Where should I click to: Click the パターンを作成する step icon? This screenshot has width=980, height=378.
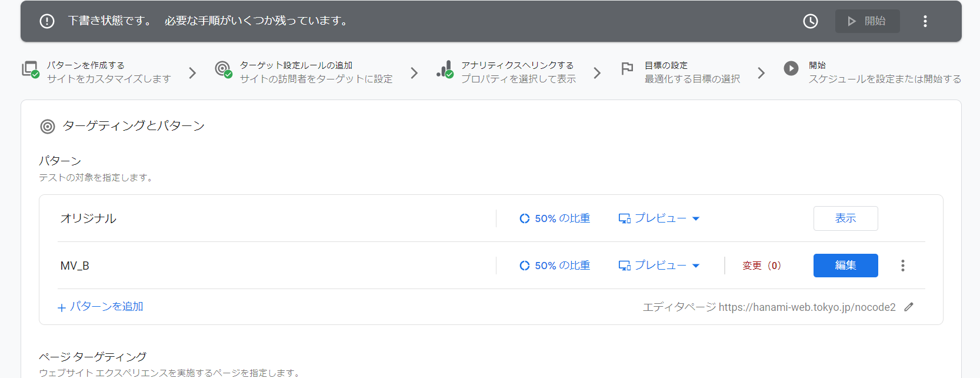pyautogui.click(x=30, y=69)
